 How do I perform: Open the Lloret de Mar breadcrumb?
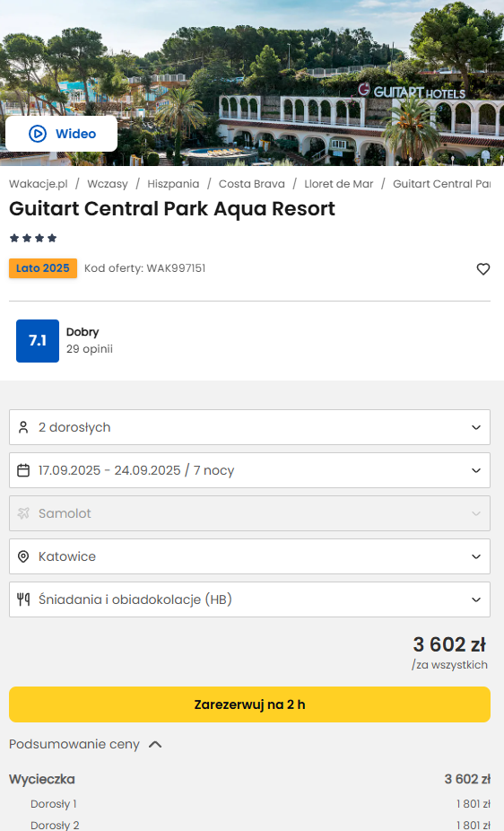click(338, 184)
